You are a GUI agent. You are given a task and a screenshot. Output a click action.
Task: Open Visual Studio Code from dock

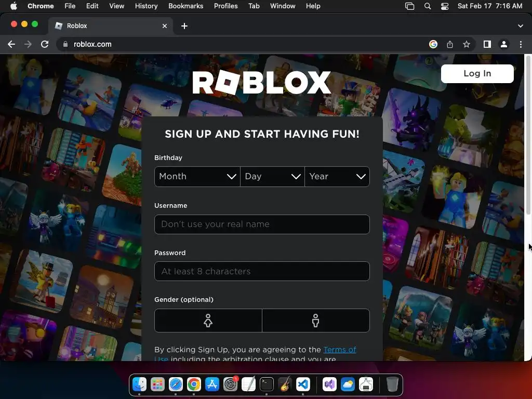pos(303,384)
